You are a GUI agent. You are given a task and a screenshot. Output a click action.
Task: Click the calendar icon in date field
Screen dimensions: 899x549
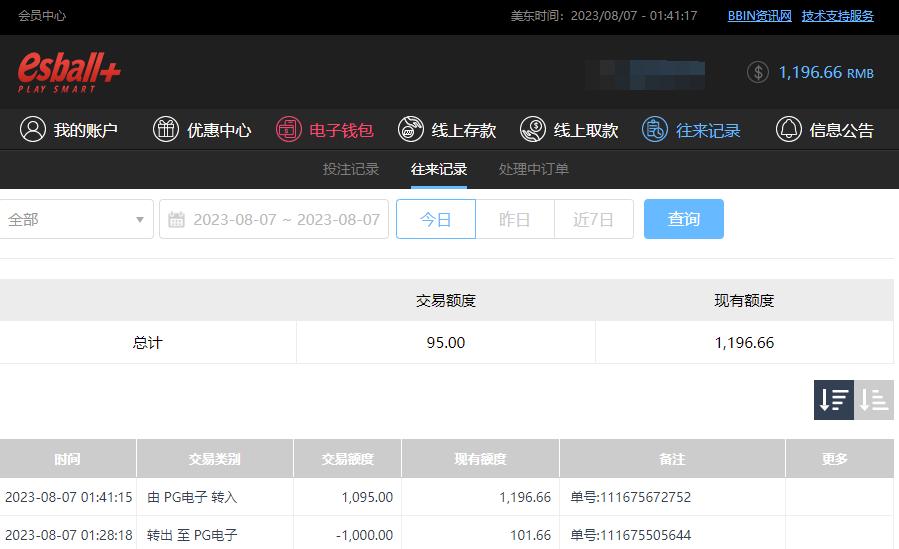tap(176, 219)
